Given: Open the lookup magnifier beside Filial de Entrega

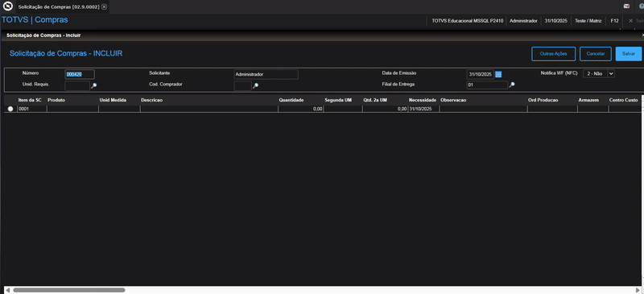Looking at the screenshot, I should point(512,85).
